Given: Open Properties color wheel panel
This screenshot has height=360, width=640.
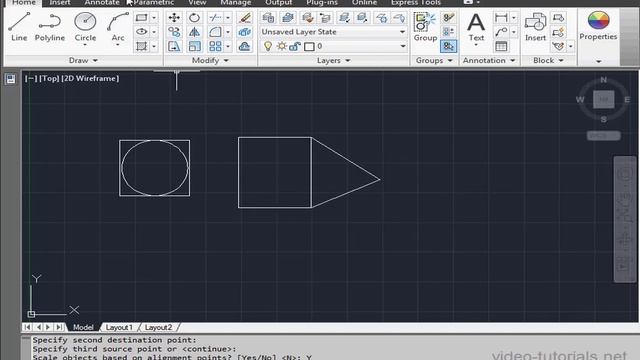Looking at the screenshot, I should click(598, 25).
